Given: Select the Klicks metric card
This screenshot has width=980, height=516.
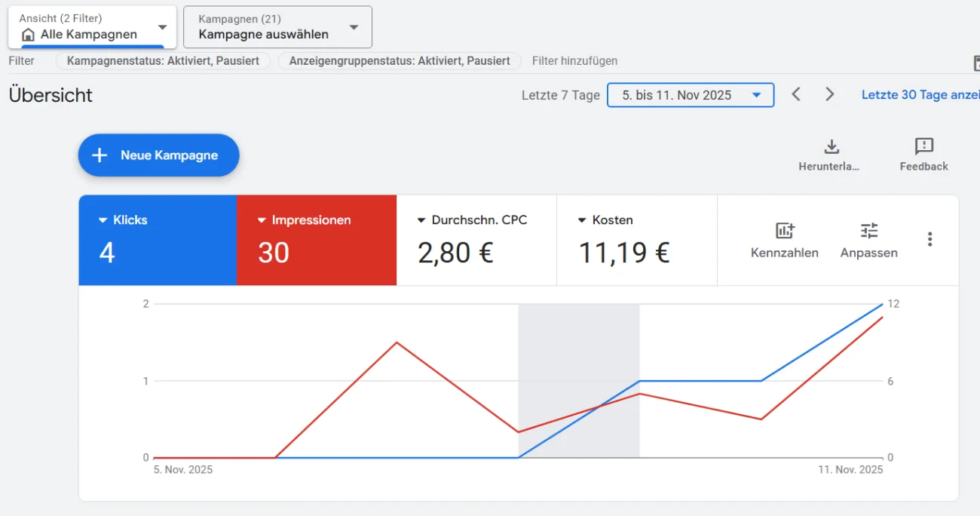Looking at the screenshot, I should pos(158,241).
